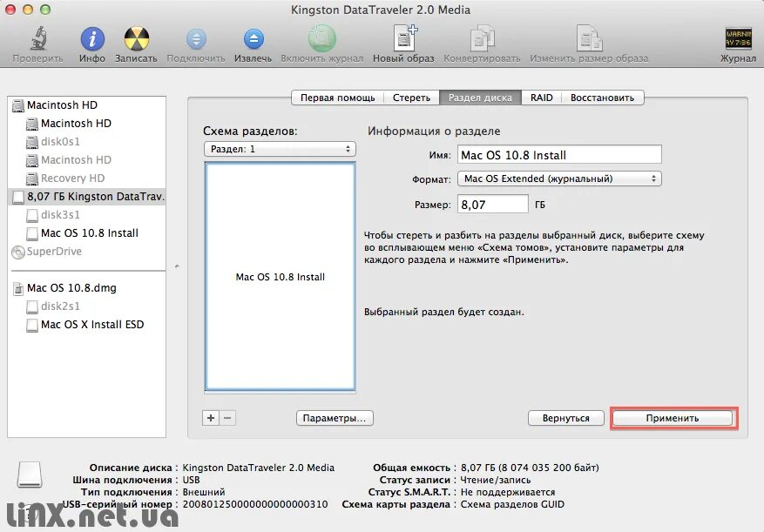Click the Размер size field
This screenshot has height=532, width=764.
point(492,204)
